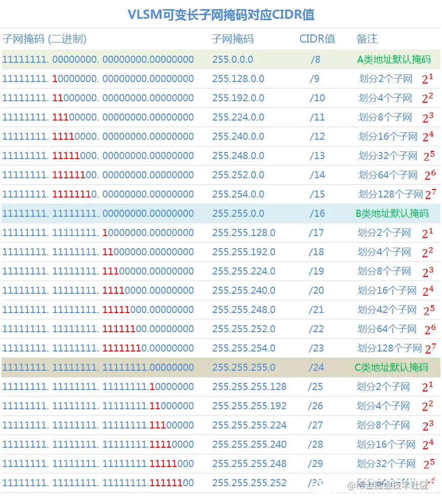The height and width of the screenshot is (504, 442).
Task: Click the 255.240.0.0 cell
Action: click(x=238, y=137)
